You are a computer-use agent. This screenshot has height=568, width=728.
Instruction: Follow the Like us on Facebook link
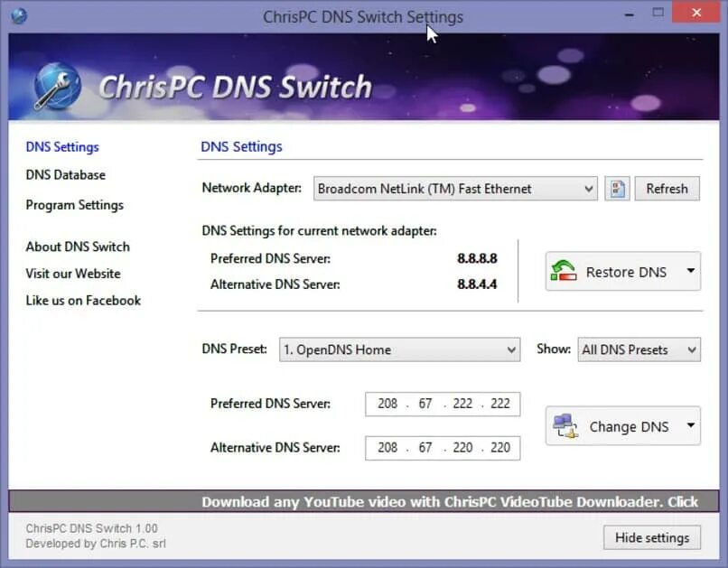click(x=83, y=300)
